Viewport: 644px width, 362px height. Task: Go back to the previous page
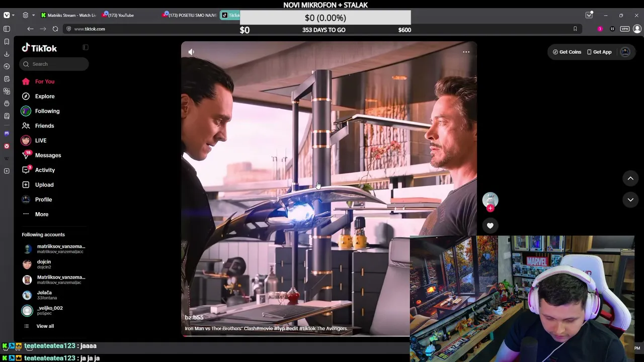click(x=30, y=29)
